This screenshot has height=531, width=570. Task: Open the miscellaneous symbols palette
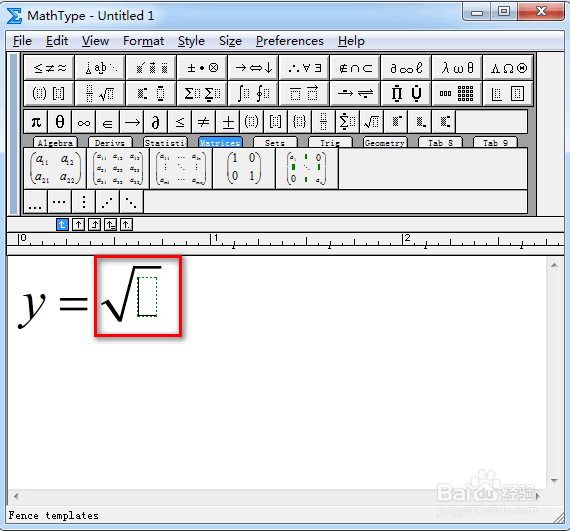pos(406,68)
